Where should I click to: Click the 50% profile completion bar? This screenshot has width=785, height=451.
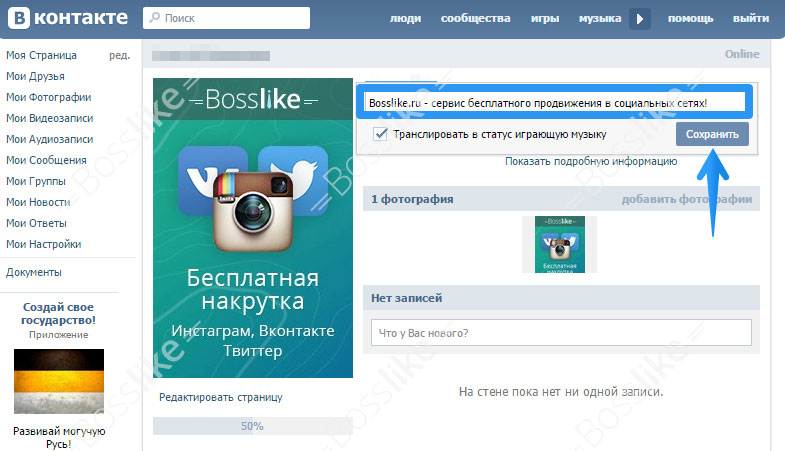(253, 426)
